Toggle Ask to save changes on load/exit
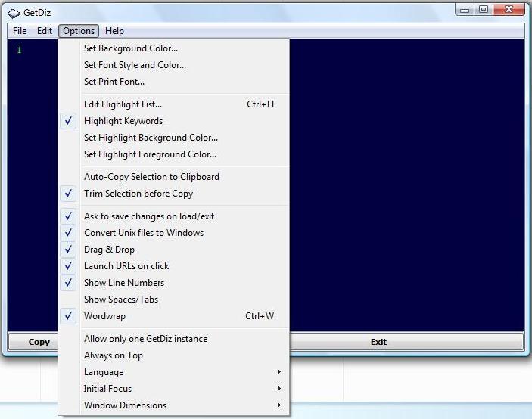532x419 pixels. [x=174, y=216]
